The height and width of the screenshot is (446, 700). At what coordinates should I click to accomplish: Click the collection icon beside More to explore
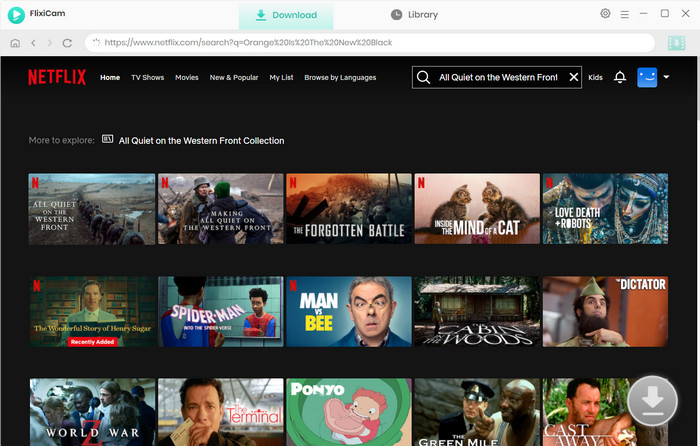(x=107, y=139)
